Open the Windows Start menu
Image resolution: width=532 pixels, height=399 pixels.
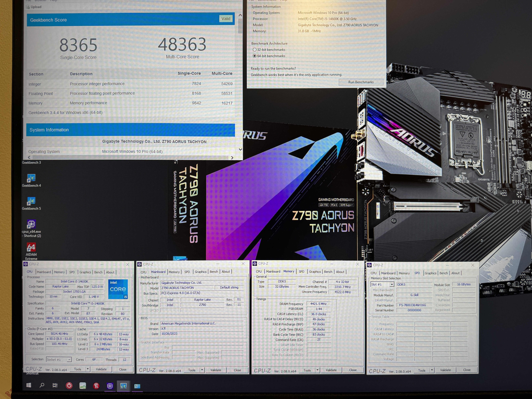pos(28,385)
